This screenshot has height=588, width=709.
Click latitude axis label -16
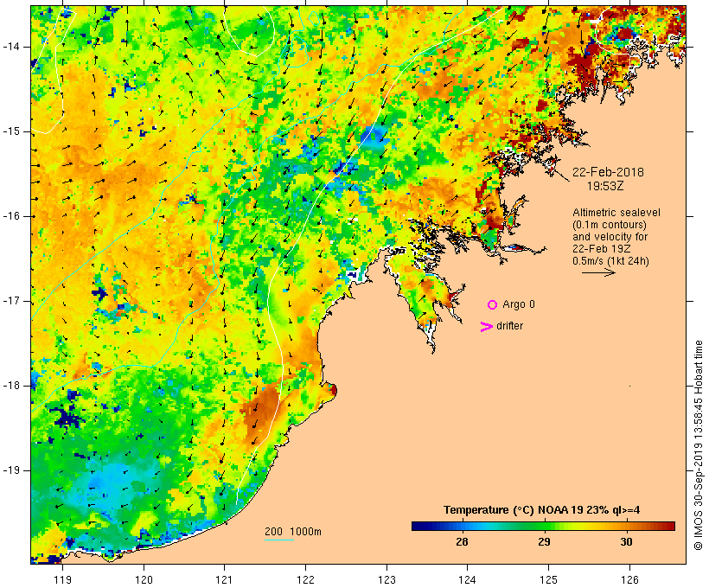tap(10, 216)
